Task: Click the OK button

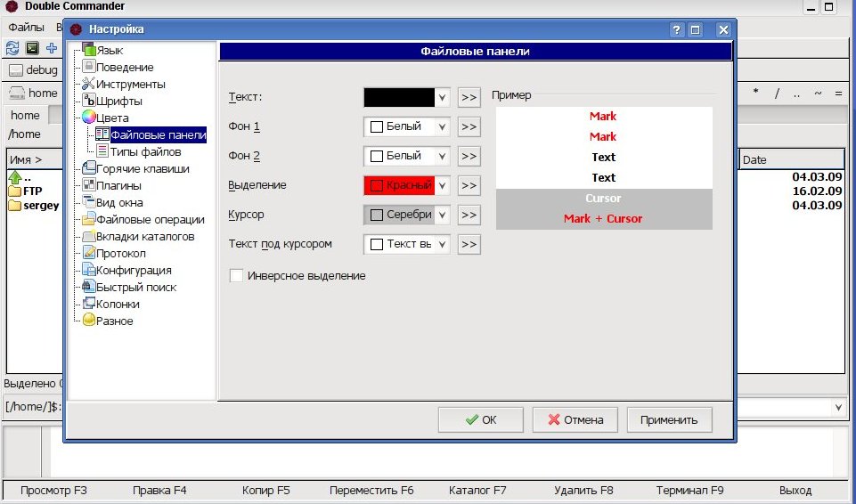Action: click(x=481, y=420)
